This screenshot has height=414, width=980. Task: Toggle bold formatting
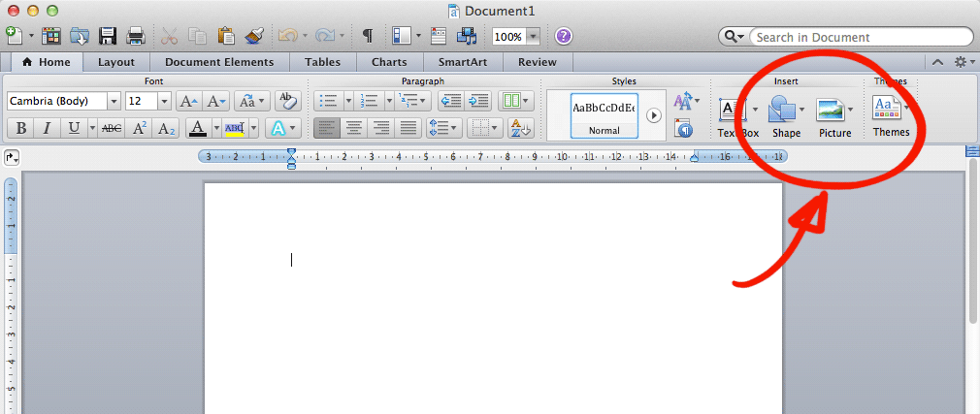tap(20, 128)
